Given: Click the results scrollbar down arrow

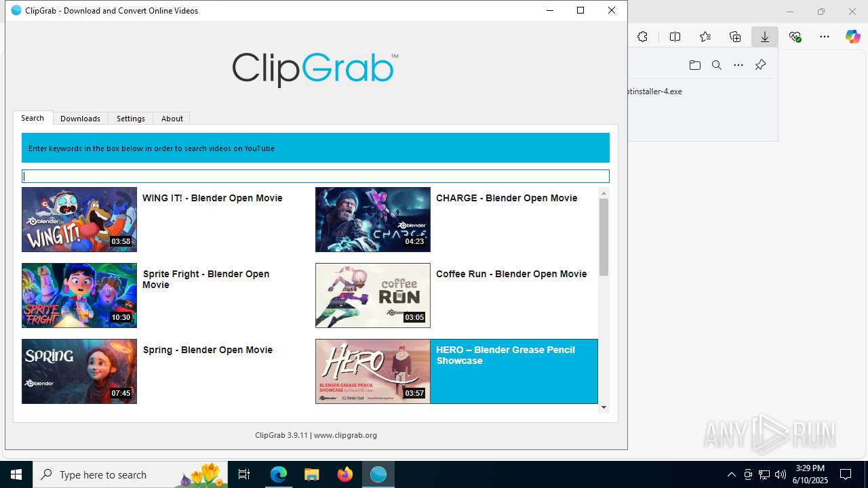Looking at the screenshot, I should coord(604,407).
